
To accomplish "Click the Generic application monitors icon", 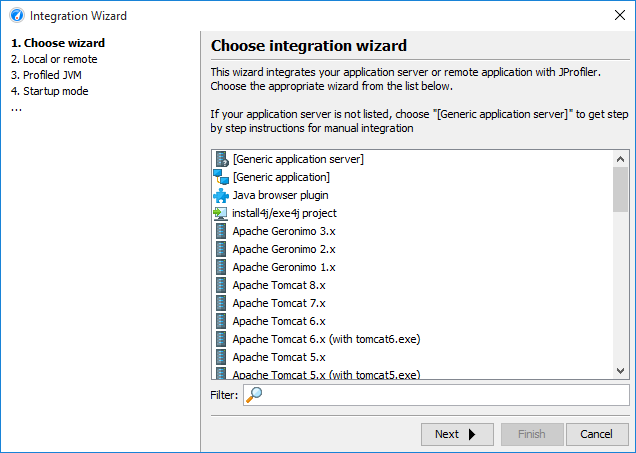I will [x=221, y=177].
